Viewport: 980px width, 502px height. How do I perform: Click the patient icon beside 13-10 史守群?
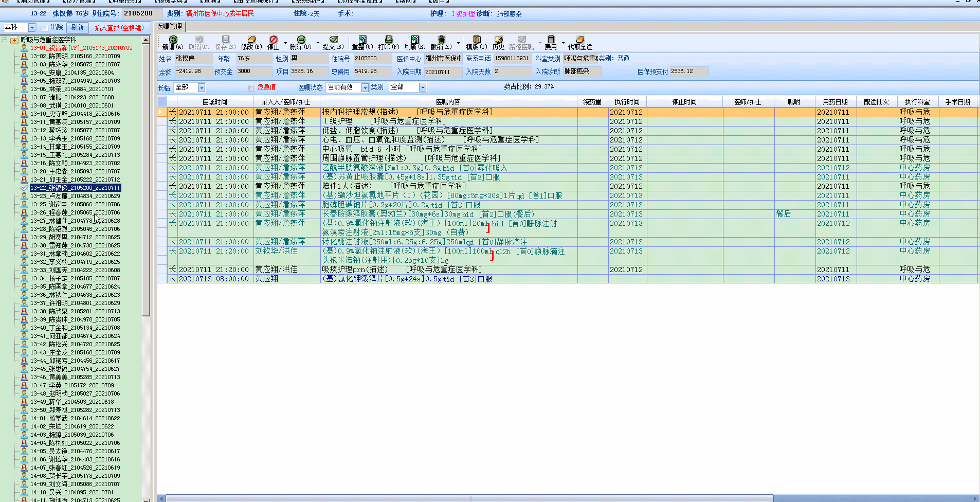pos(24,114)
